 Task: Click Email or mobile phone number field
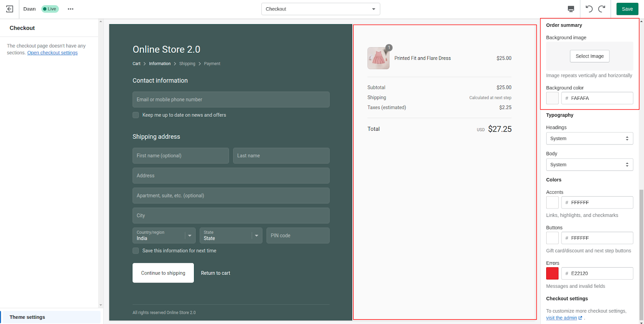[231, 99]
